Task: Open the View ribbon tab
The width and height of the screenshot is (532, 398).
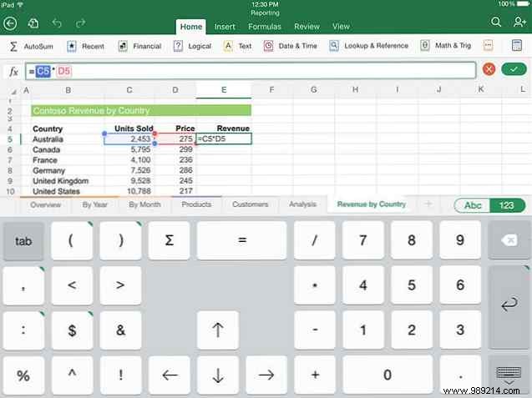Action: 341,27
